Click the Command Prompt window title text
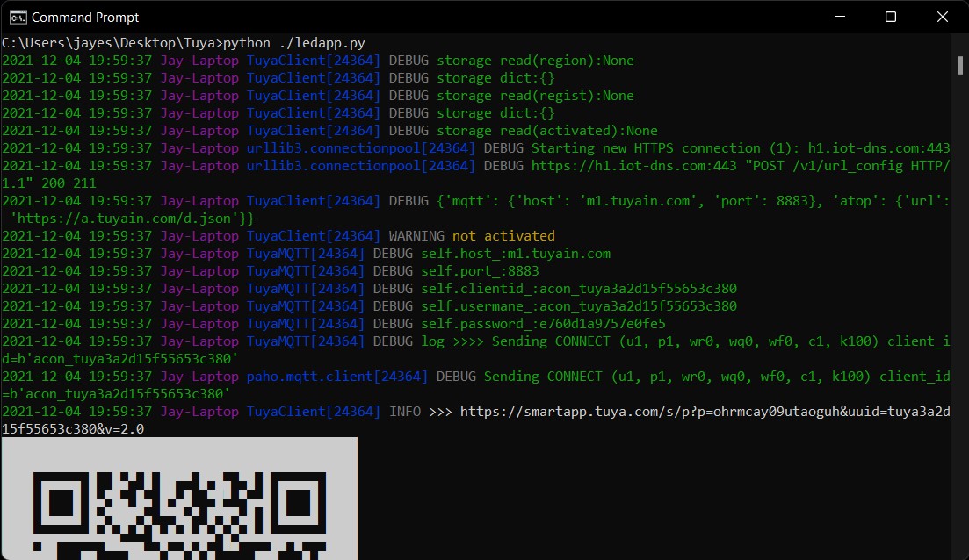The width and height of the screenshot is (969, 560). tap(85, 18)
